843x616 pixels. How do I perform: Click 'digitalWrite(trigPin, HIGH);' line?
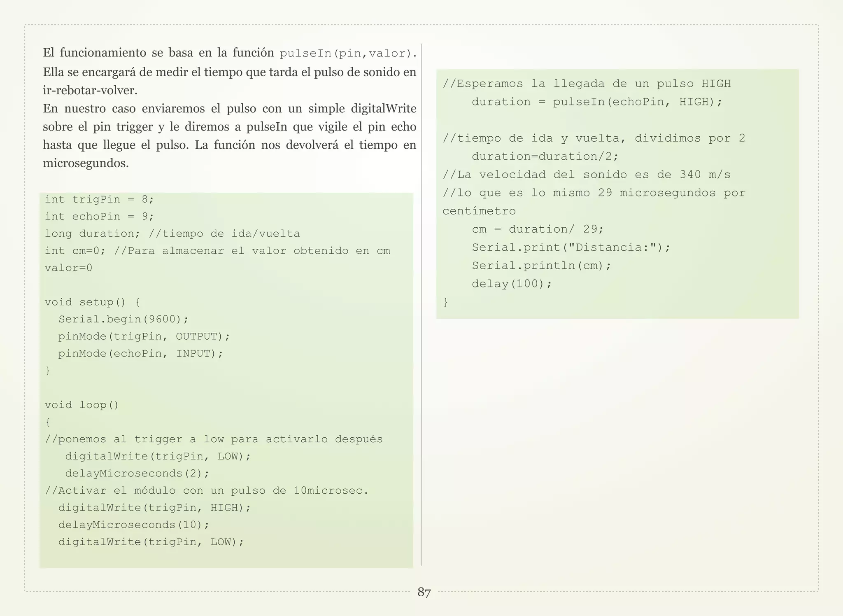(154, 508)
